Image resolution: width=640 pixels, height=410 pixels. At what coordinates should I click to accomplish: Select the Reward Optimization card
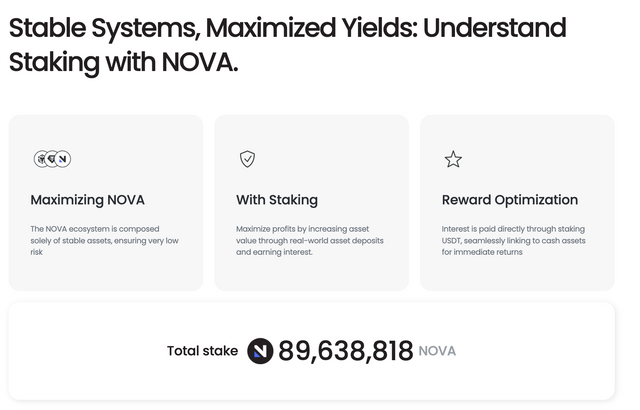[x=517, y=203]
